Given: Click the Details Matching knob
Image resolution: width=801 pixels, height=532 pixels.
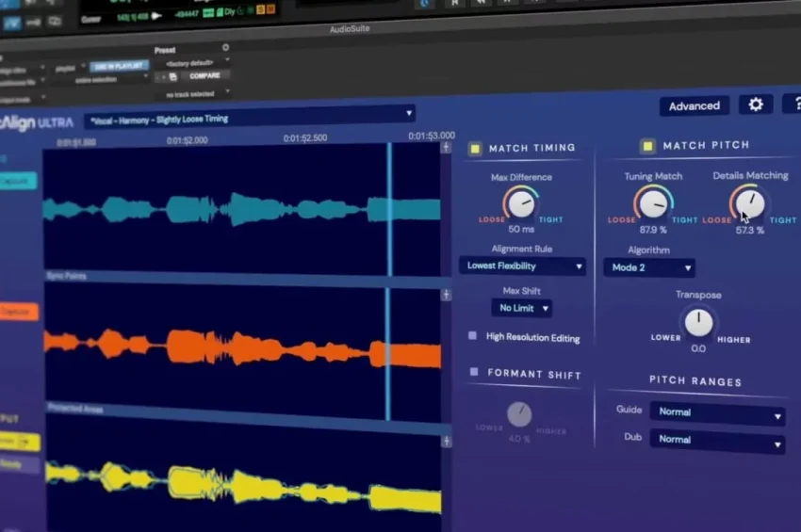Looking at the screenshot, I should [x=749, y=202].
